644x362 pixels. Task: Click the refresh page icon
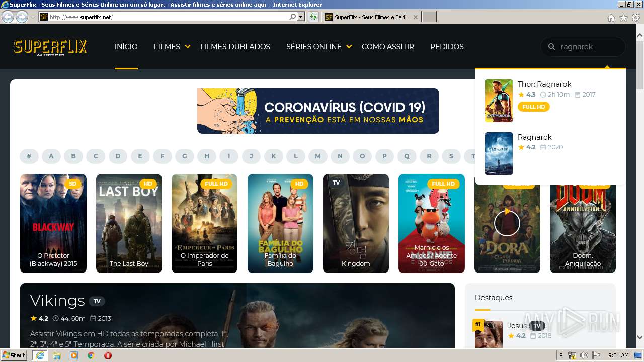pos(313,17)
